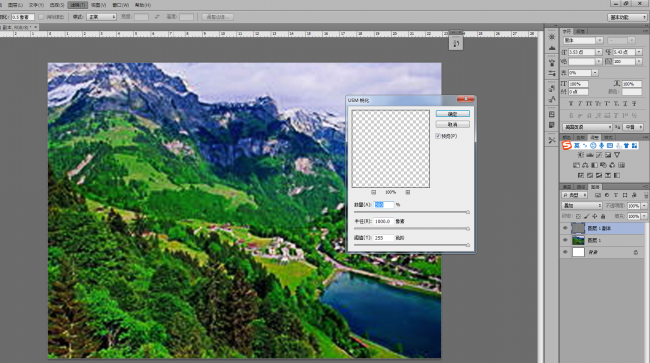The height and width of the screenshot is (363, 650).
Task: Switch to the Character tab
Action: [x=567, y=31]
